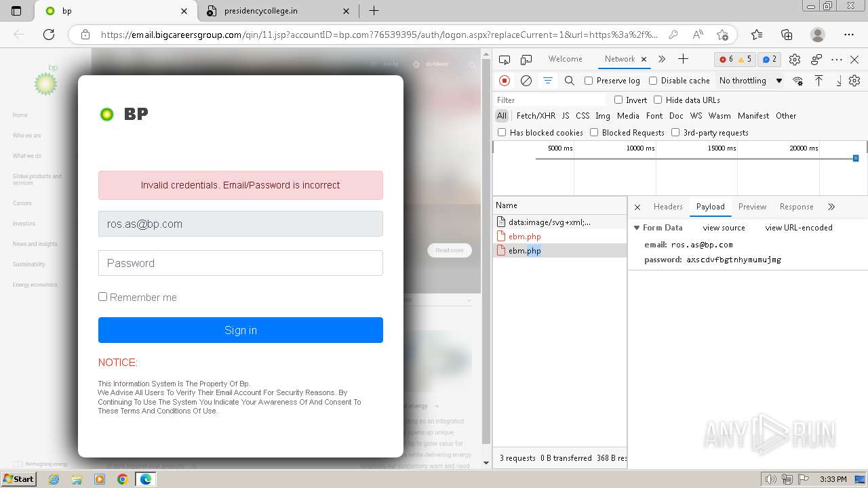
Task: Click the Read aloud icon in address bar
Action: [x=698, y=35]
